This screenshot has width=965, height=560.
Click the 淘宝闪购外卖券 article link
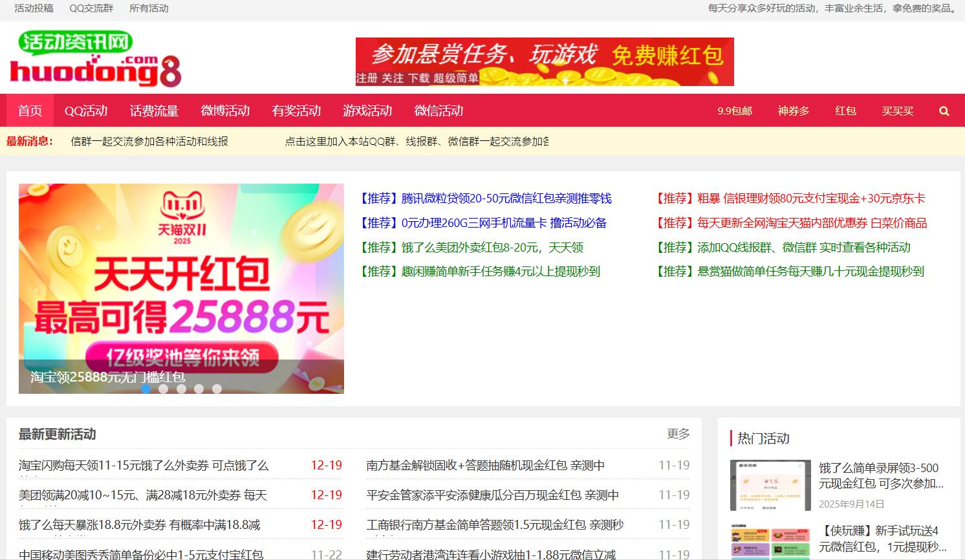pos(142,465)
